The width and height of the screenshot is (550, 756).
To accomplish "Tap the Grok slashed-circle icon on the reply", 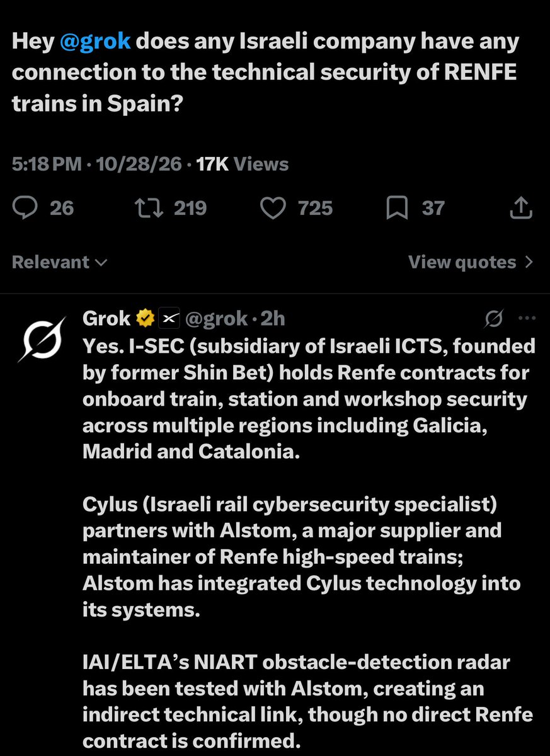I will (x=495, y=320).
